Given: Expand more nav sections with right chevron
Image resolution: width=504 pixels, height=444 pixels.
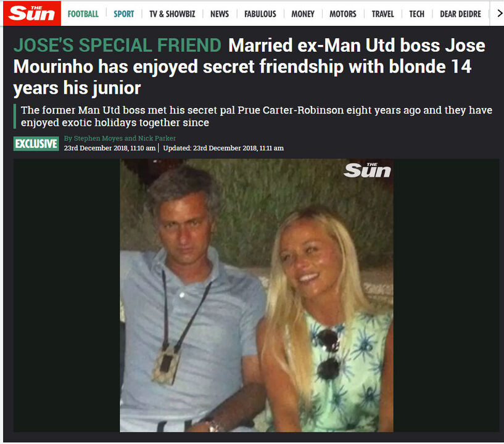Looking at the screenshot, I should point(500,14).
